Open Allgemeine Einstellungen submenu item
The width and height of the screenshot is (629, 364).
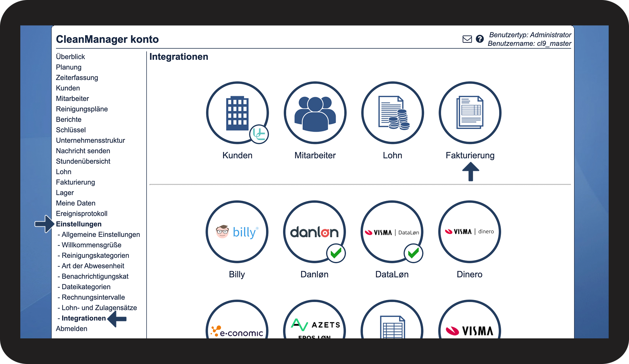click(x=101, y=234)
